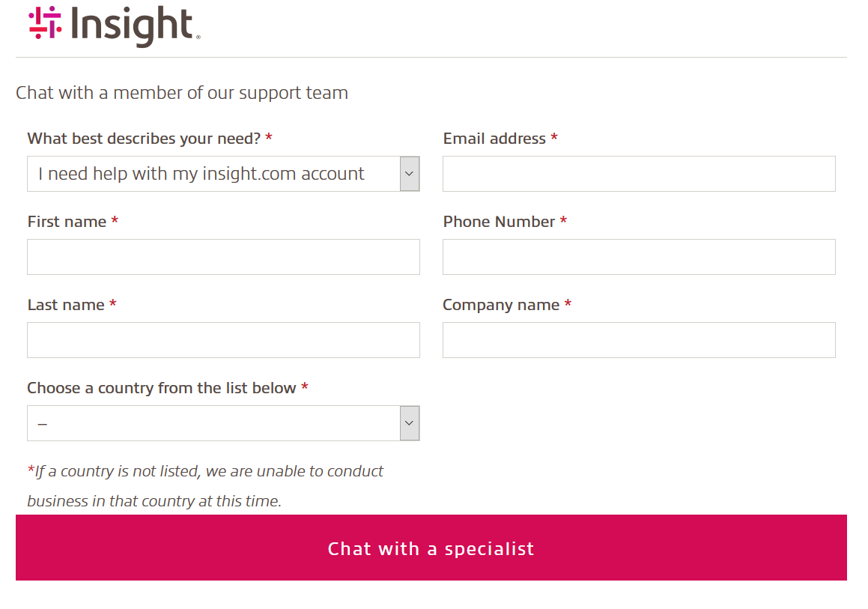Click the 'Last name' field label

(66, 305)
